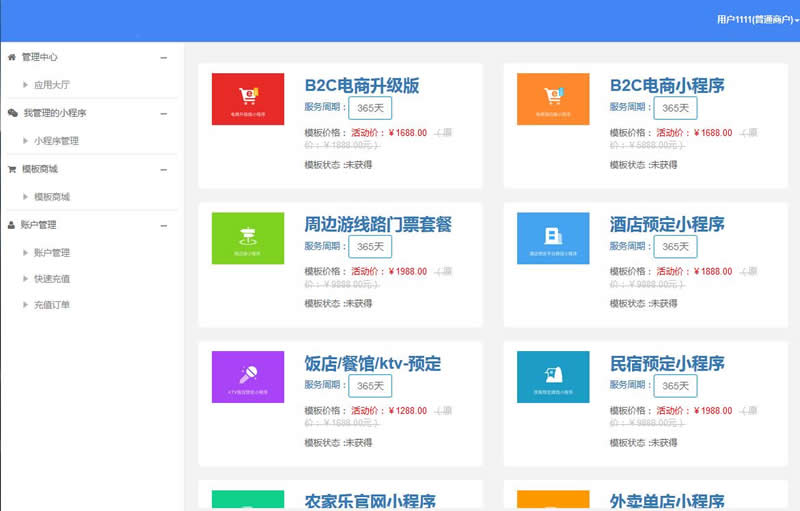Click 模板状态 :未获得 under 民宿预定小程序
Image resolution: width=800 pixels, height=511 pixels.
pyautogui.click(x=643, y=443)
